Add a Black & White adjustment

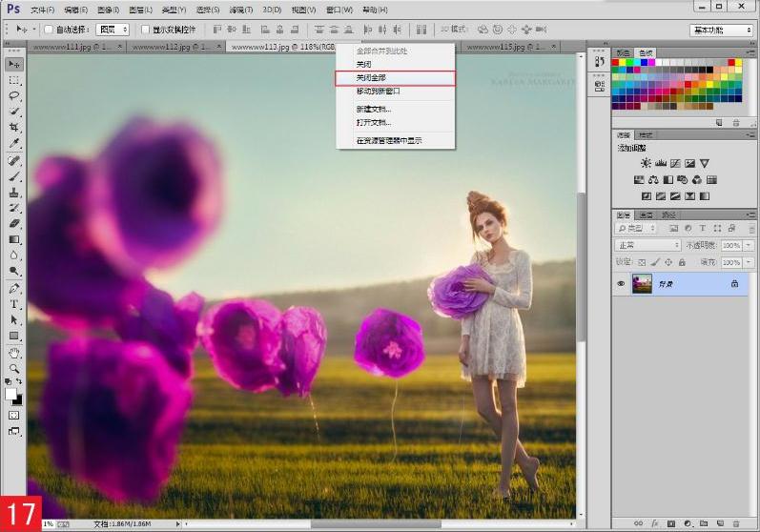pyautogui.click(x=668, y=180)
